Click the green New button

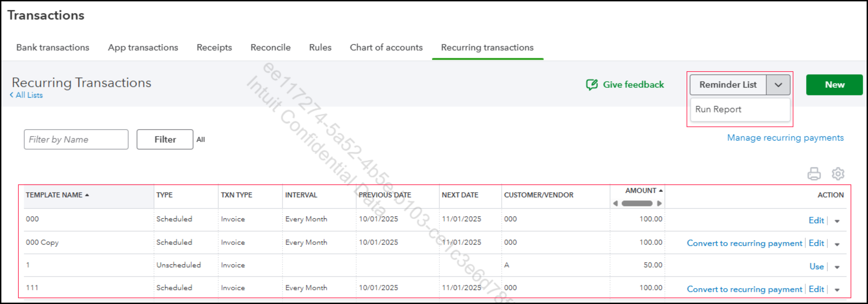click(834, 85)
